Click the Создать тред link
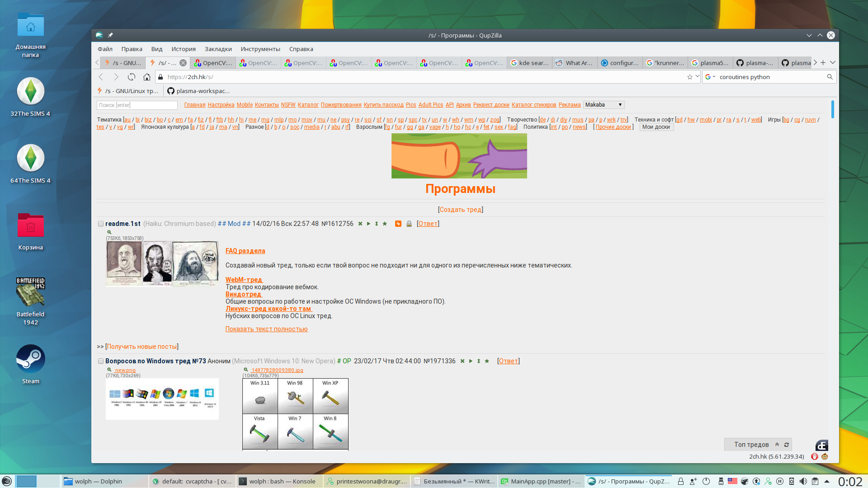Viewport: 868px width, 488px height. pos(461,210)
